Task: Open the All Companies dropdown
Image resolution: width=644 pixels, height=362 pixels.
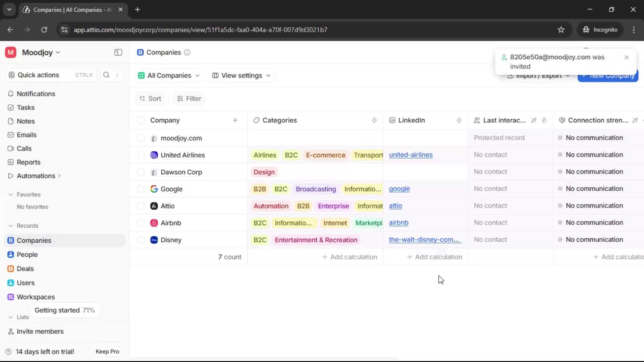Action: pyautogui.click(x=169, y=75)
